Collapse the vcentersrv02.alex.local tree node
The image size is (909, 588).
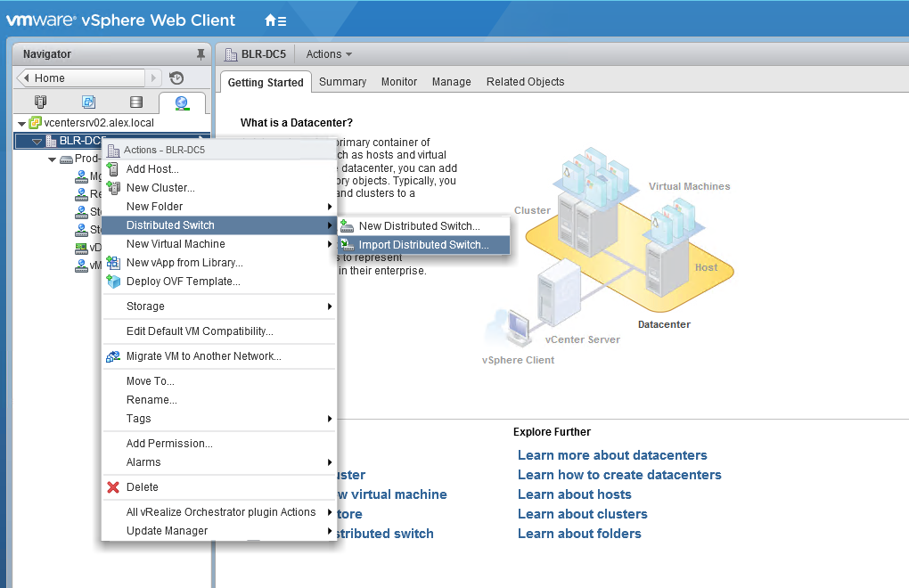click(21, 122)
